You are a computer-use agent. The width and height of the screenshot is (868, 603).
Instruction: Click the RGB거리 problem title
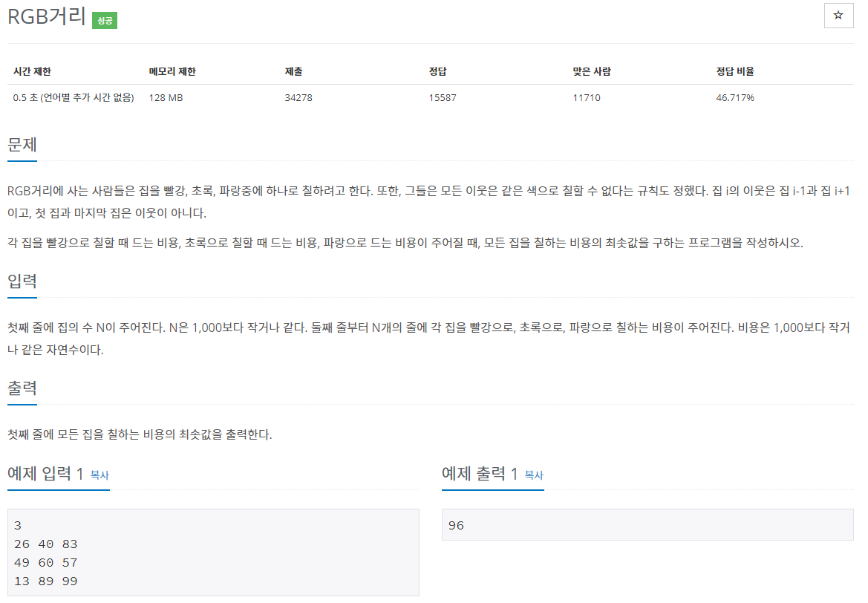[47, 16]
